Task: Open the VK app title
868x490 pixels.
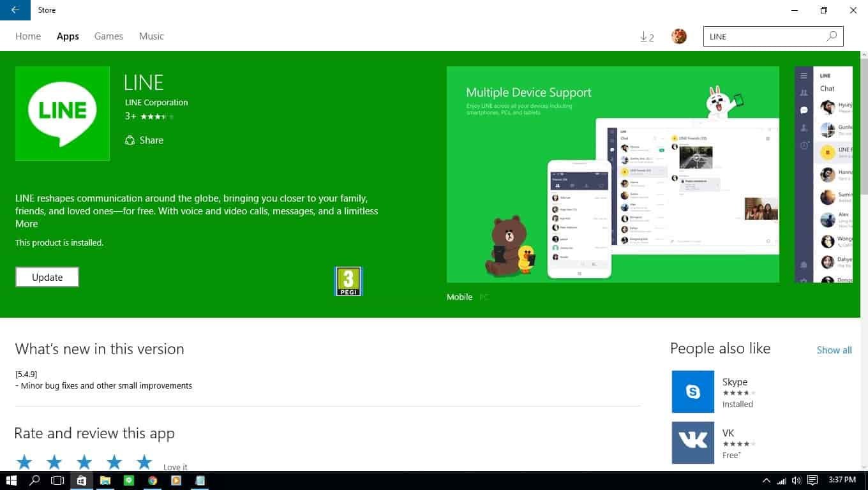Action: [x=728, y=433]
